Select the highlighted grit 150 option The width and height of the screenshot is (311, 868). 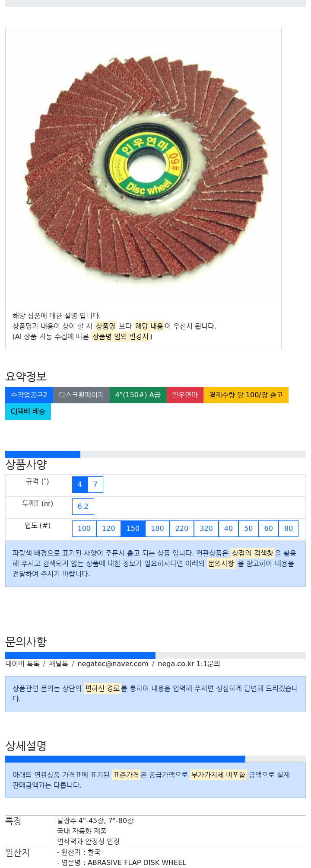click(133, 529)
